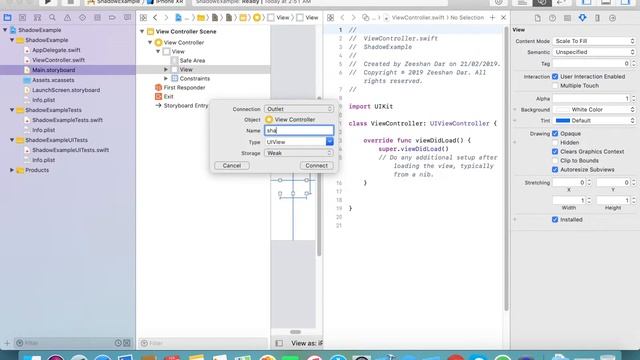Expand the Products group
The image size is (640, 360).
tap(12, 170)
